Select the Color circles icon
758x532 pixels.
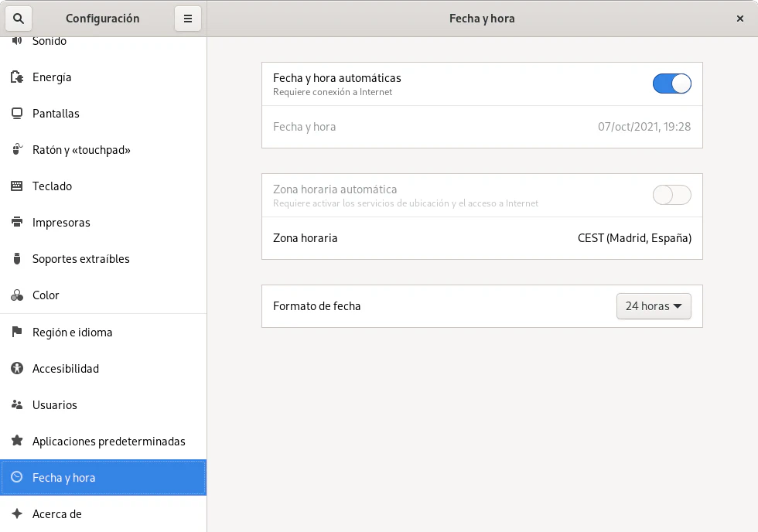coord(17,295)
